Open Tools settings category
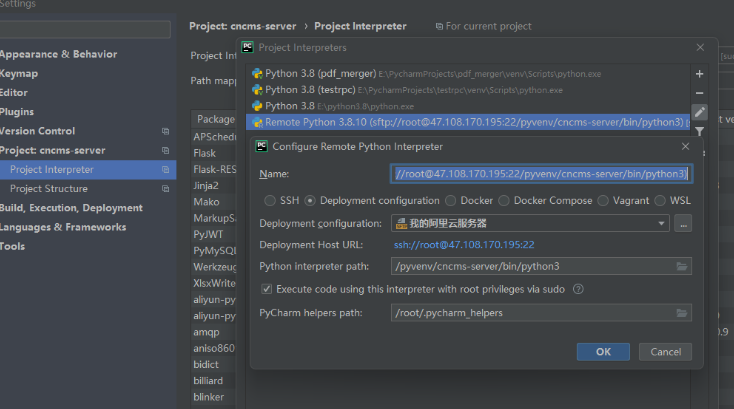 pyautogui.click(x=12, y=246)
